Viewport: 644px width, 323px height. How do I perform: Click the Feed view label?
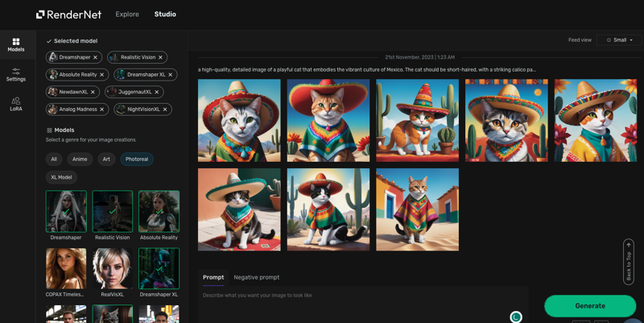(580, 39)
